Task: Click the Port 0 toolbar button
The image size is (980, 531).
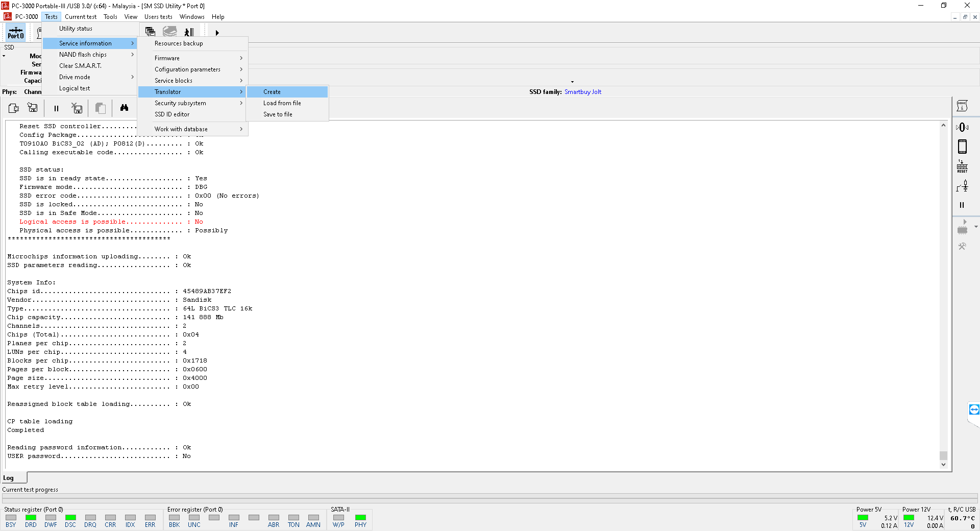Action: click(x=15, y=33)
